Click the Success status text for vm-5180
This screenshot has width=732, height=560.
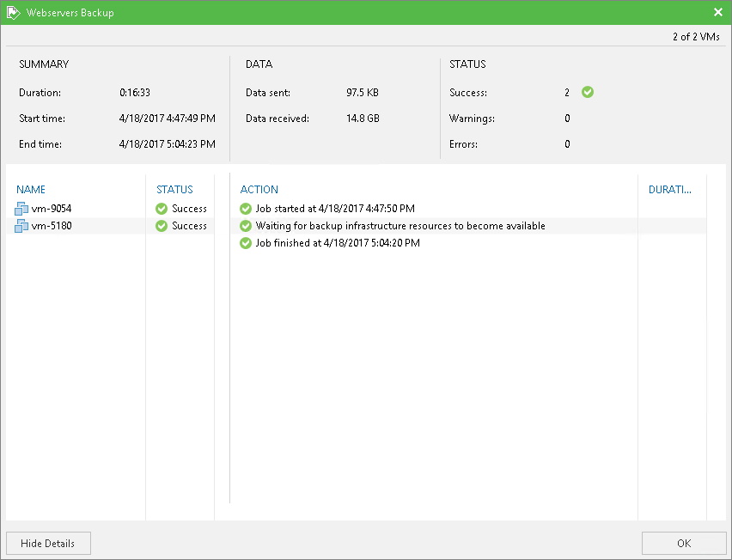tap(189, 226)
